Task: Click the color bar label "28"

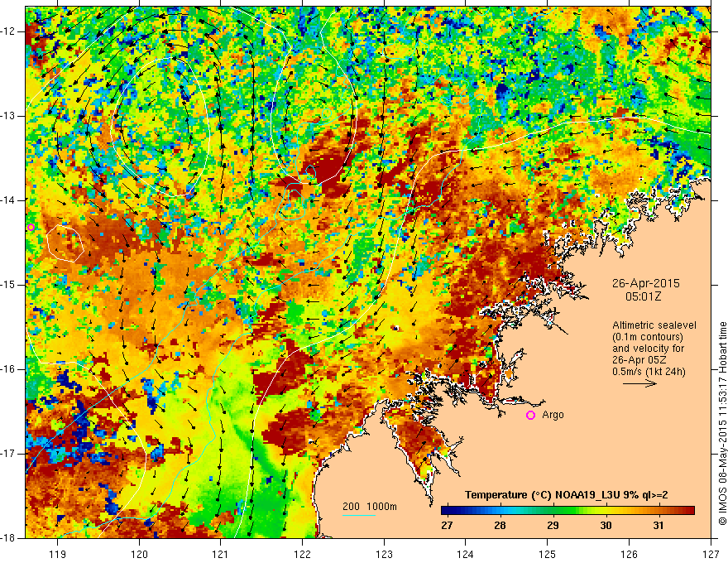Action: (500, 526)
